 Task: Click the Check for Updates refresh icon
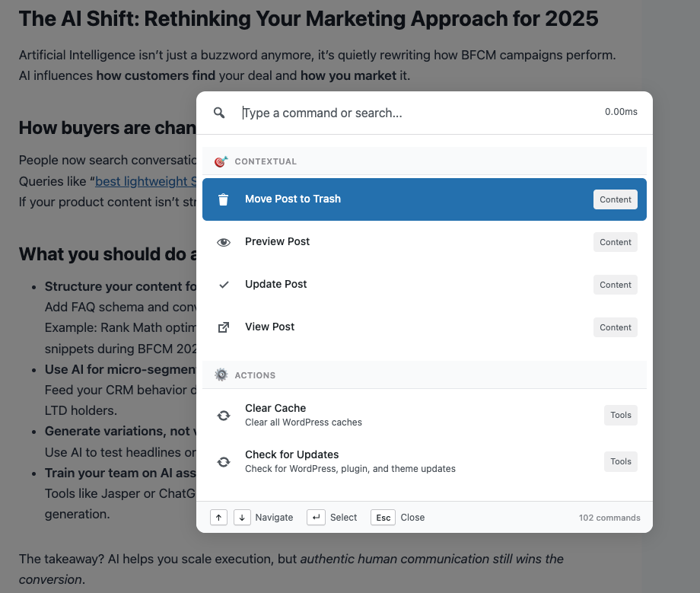coord(224,462)
